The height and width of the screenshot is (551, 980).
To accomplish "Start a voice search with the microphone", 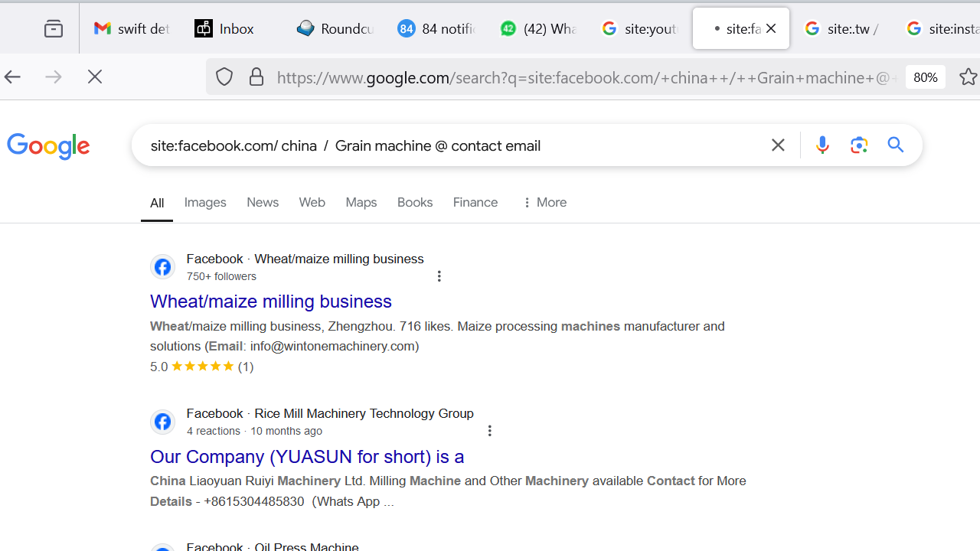I will tap(822, 145).
